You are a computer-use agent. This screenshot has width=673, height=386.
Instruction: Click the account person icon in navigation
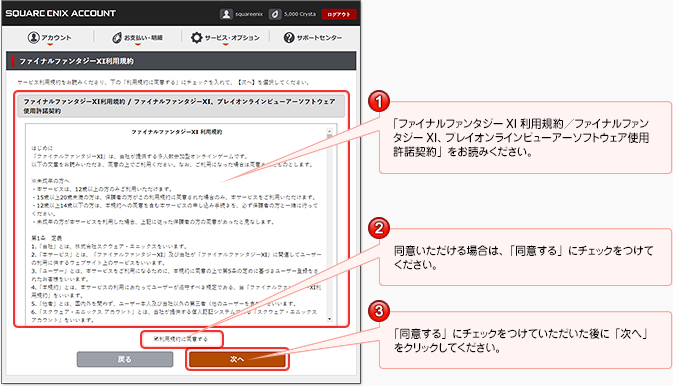pyautogui.click(x=33, y=37)
